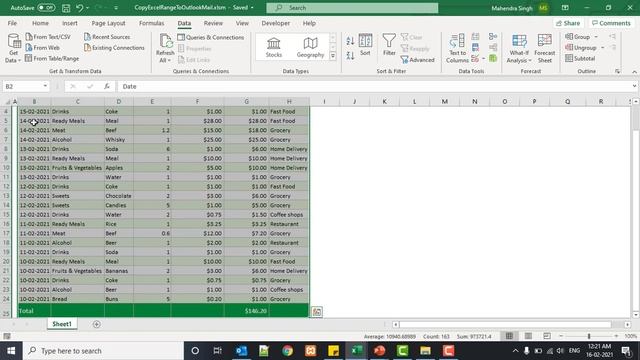Switch to the Formulas tab
This screenshot has height=360, width=640.
(x=151, y=23)
